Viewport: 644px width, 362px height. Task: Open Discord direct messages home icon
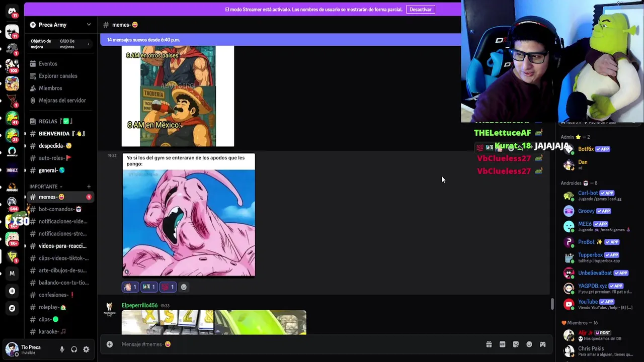click(x=12, y=11)
